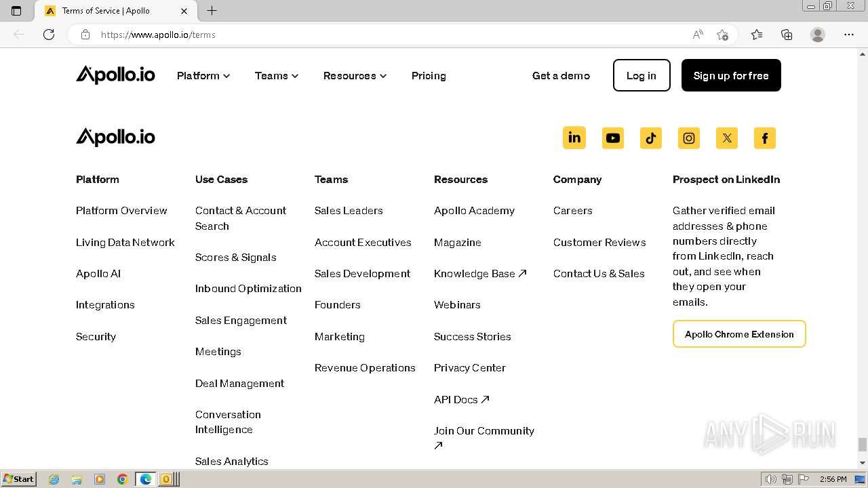Open API Docs external link
The width and height of the screenshot is (868, 488).
pos(462,400)
